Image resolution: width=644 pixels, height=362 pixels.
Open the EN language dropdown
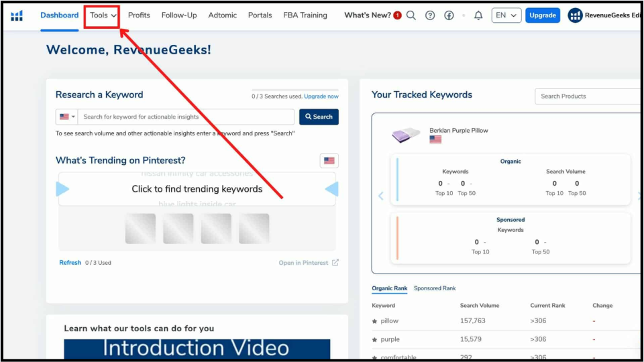click(x=506, y=15)
